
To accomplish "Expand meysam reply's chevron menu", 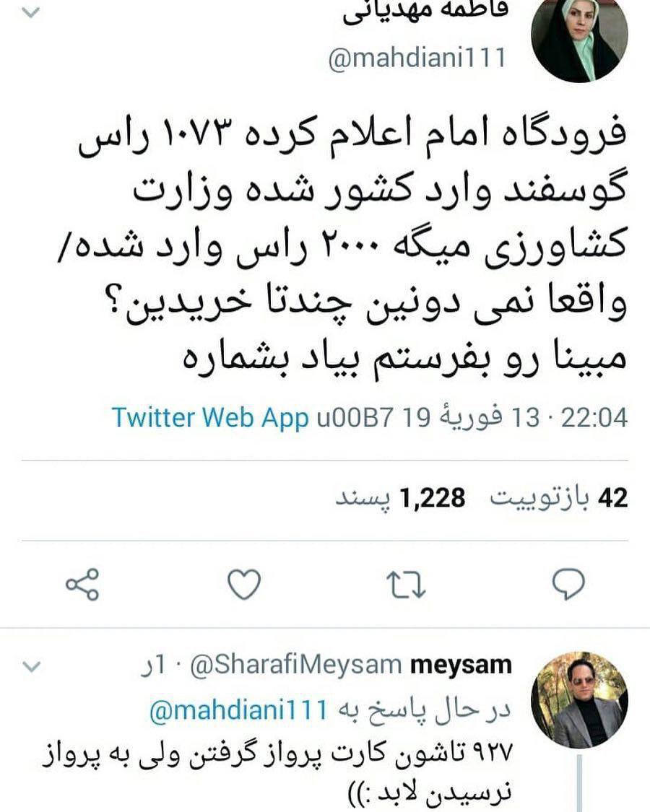I will click(32, 665).
